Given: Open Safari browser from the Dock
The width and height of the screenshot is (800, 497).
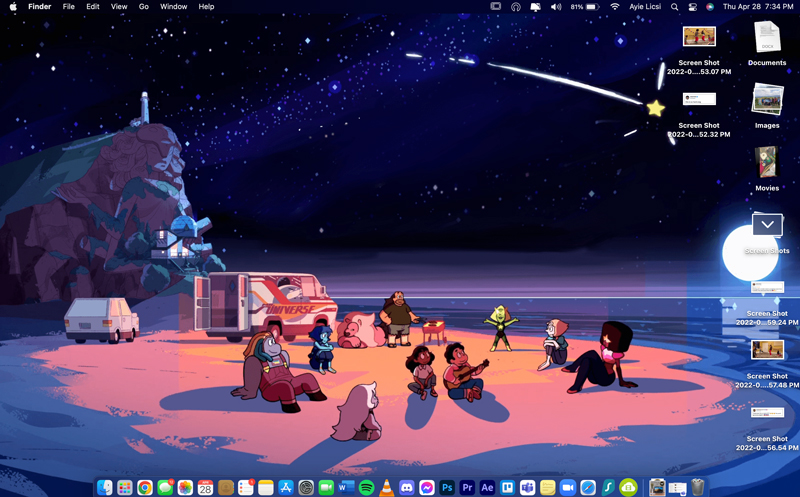Looking at the screenshot, I should coord(588,487).
